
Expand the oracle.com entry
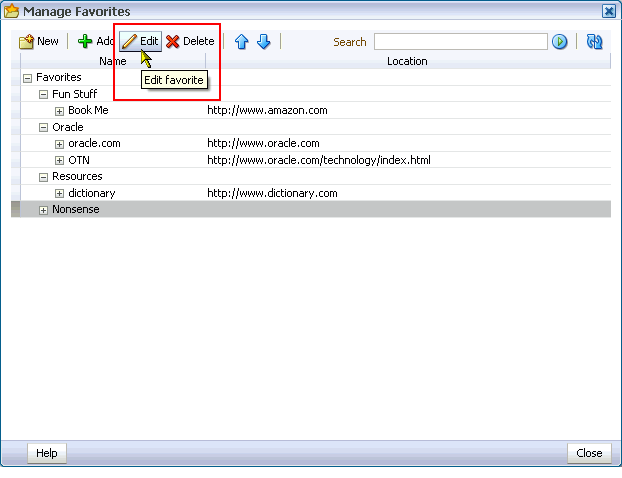59,144
